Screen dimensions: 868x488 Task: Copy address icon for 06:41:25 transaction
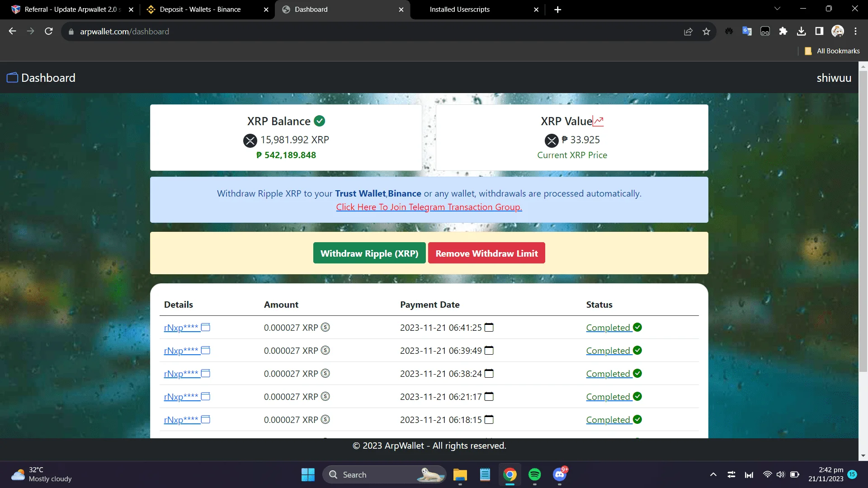pyautogui.click(x=205, y=327)
